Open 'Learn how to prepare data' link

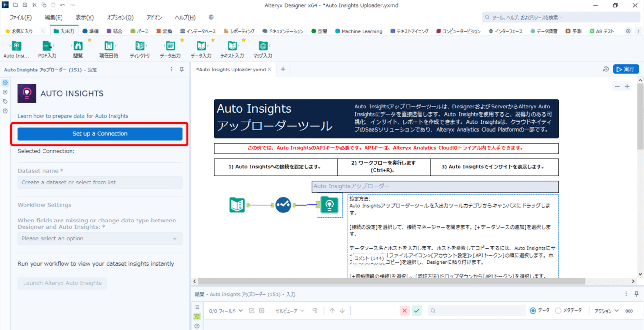(73, 116)
